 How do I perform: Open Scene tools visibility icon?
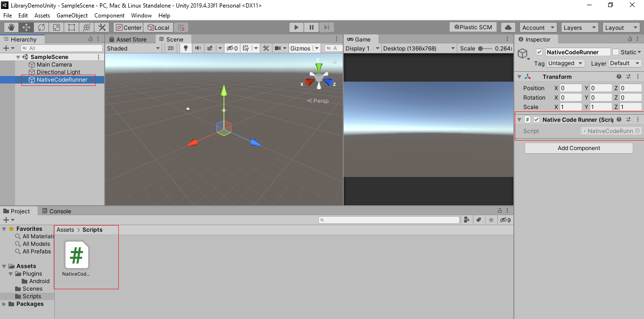click(x=266, y=48)
